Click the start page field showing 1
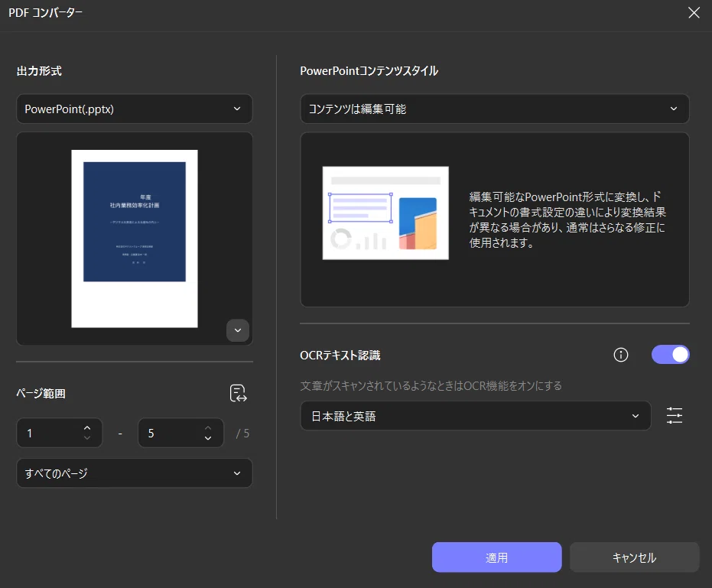This screenshot has width=712, height=588. coord(60,434)
